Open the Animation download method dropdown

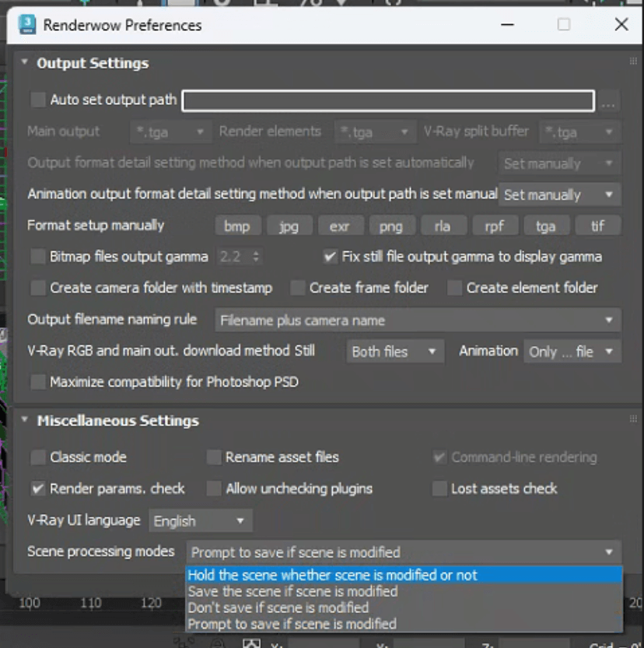pyautogui.click(x=572, y=352)
